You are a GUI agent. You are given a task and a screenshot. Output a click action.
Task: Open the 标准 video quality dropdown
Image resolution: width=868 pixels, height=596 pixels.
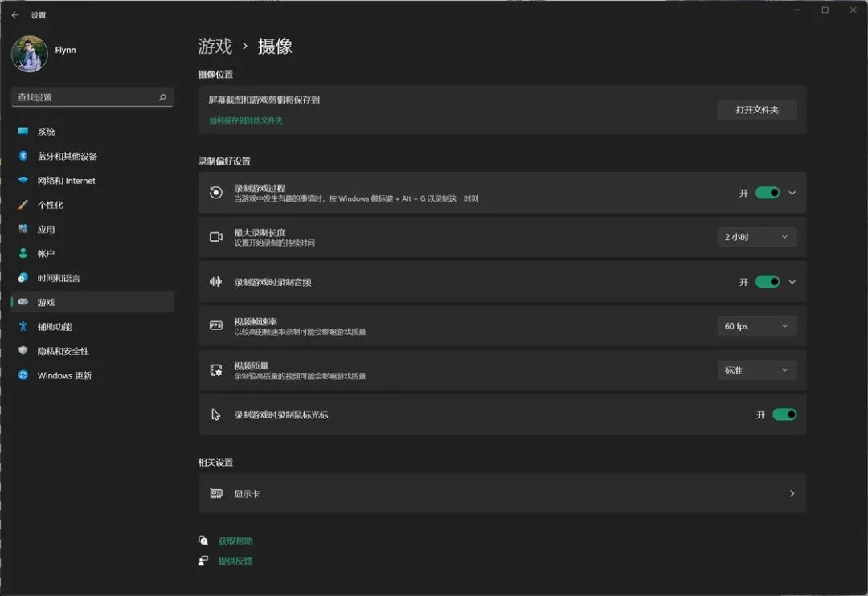757,370
